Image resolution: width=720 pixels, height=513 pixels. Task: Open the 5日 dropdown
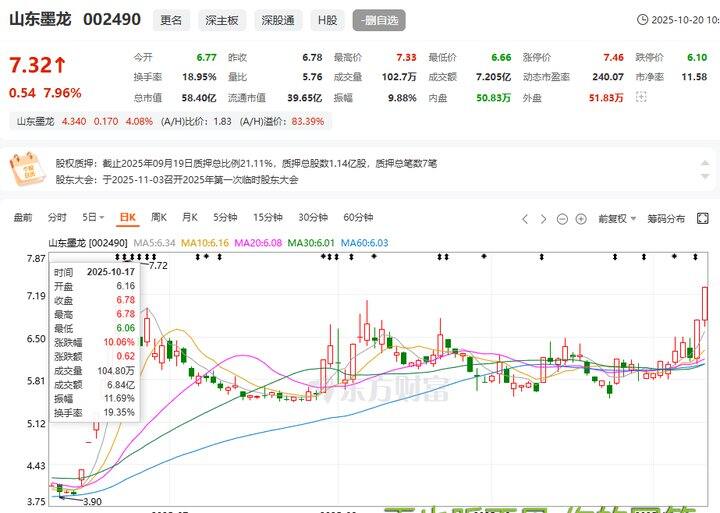(x=93, y=217)
